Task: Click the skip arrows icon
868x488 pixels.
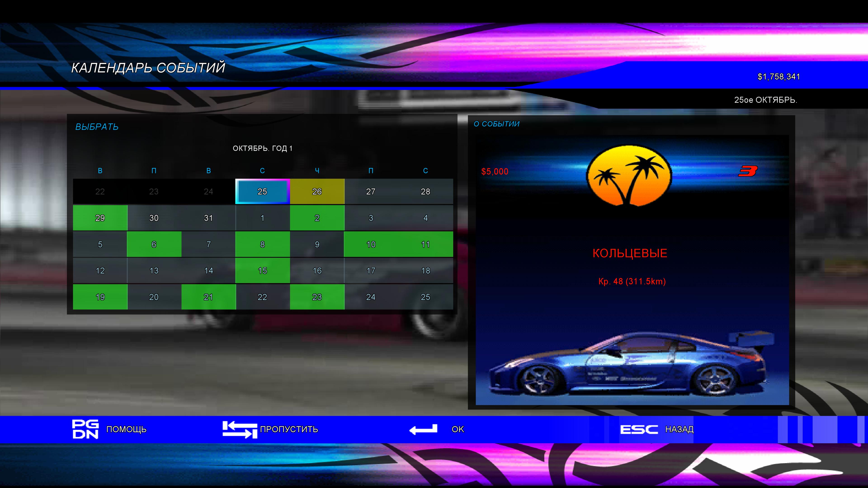Action: [240, 429]
